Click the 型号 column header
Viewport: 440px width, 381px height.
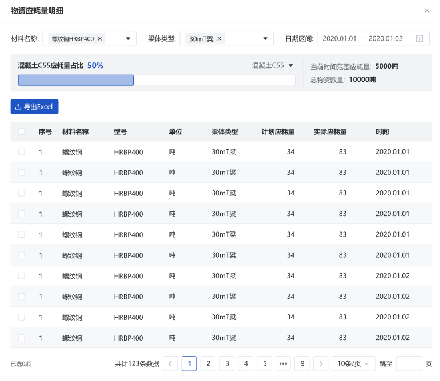pyautogui.click(x=120, y=132)
